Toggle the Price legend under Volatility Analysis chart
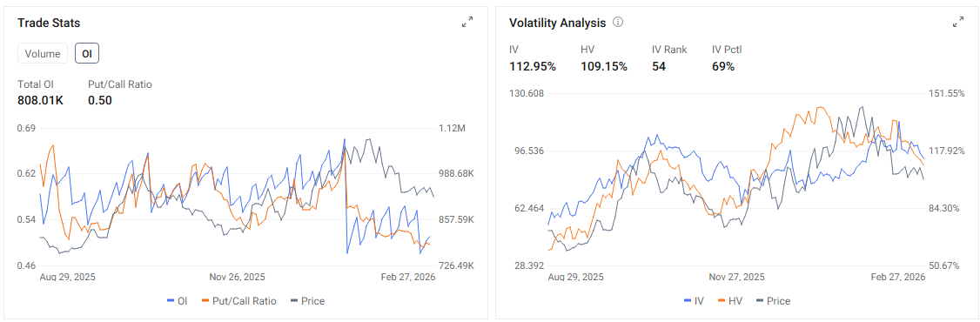Viewport: 980px width, 322px height. pos(773,301)
